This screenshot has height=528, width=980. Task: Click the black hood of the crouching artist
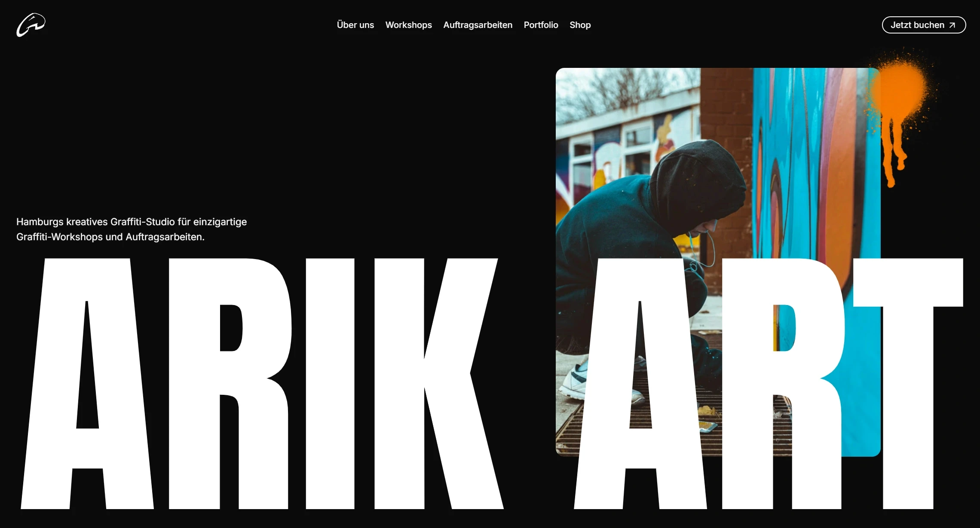tap(698, 180)
